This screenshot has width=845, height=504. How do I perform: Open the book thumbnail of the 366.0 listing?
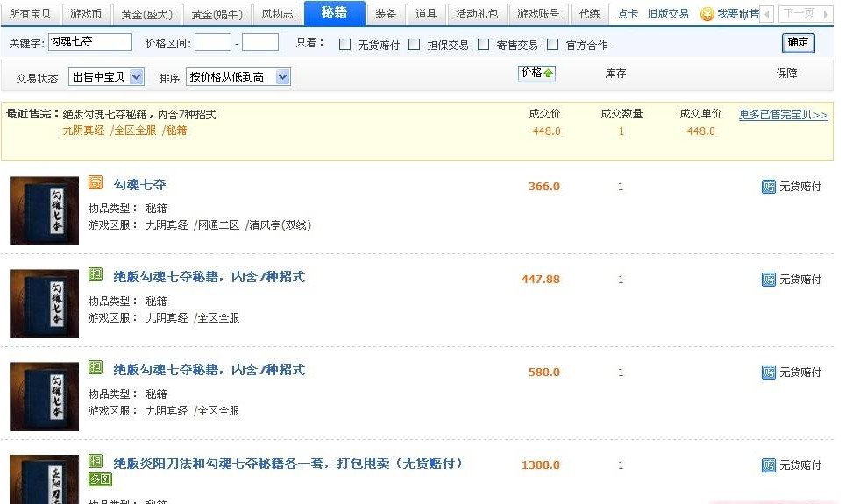(x=44, y=210)
